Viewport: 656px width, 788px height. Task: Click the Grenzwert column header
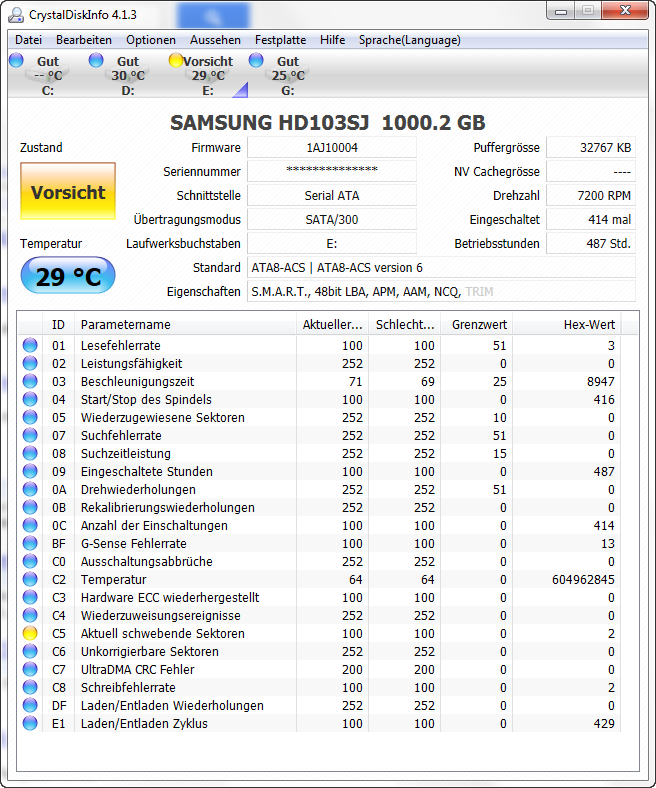point(476,325)
